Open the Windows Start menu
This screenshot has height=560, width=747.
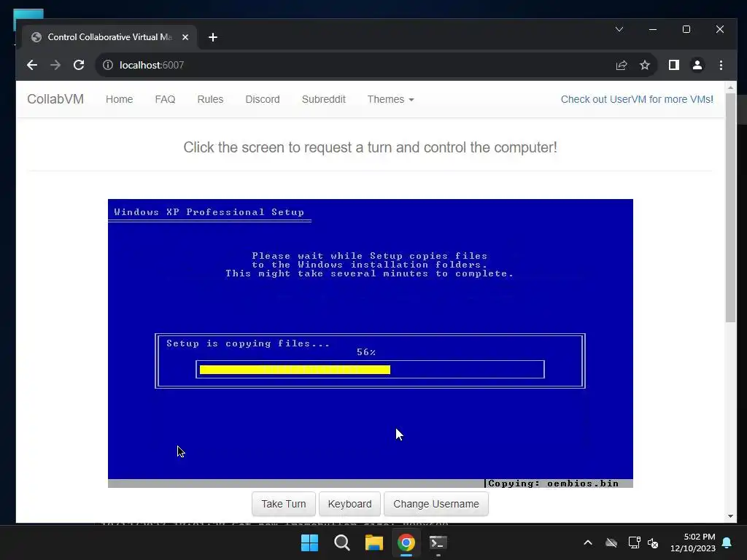309,542
